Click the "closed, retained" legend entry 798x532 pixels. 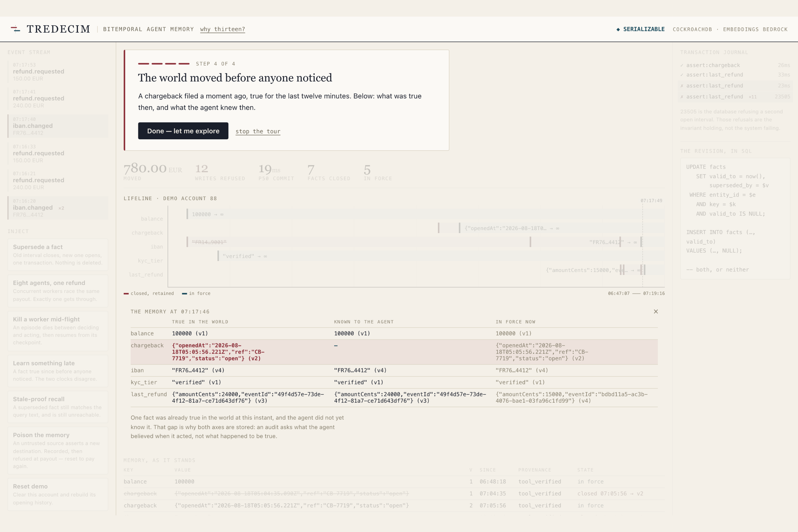149,294
